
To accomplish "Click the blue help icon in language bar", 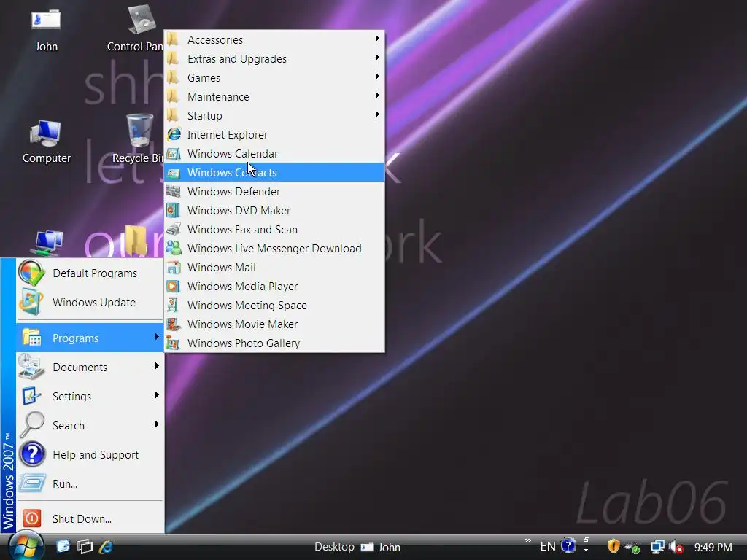I will tap(568, 545).
